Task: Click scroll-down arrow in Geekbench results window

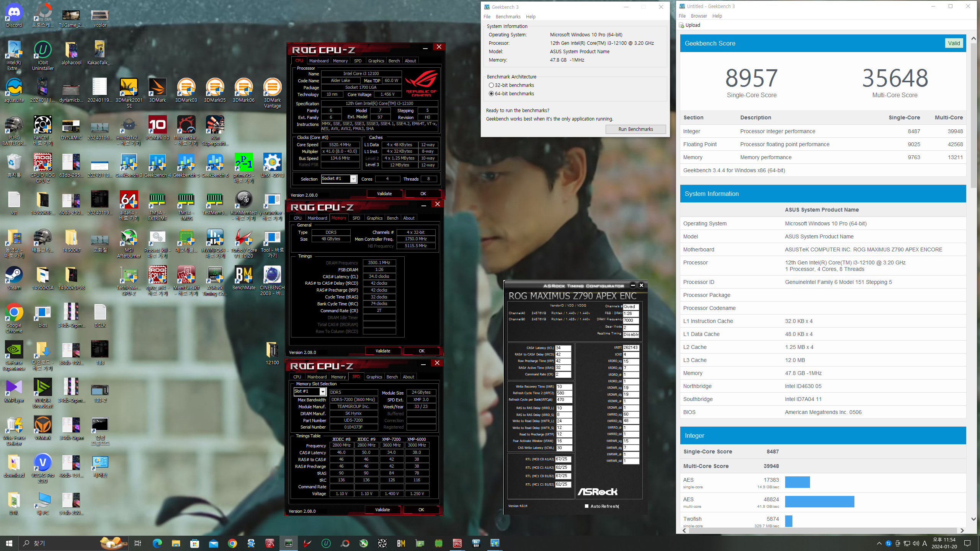Action: click(973, 519)
